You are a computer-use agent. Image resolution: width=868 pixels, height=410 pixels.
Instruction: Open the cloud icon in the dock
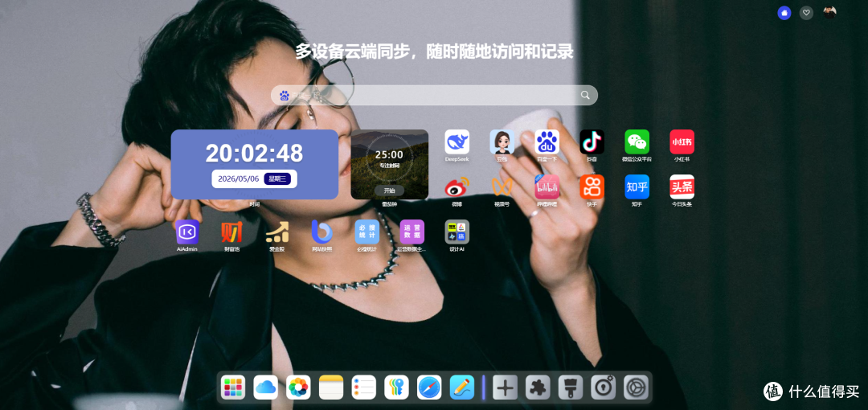coord(266,387)
